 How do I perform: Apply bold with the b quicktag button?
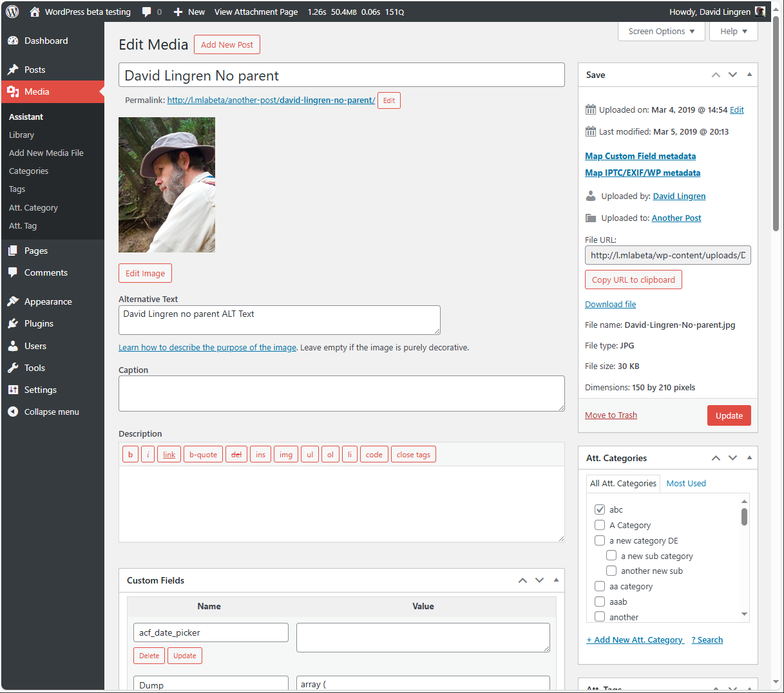pyautogui.click(x=129, y=454)
